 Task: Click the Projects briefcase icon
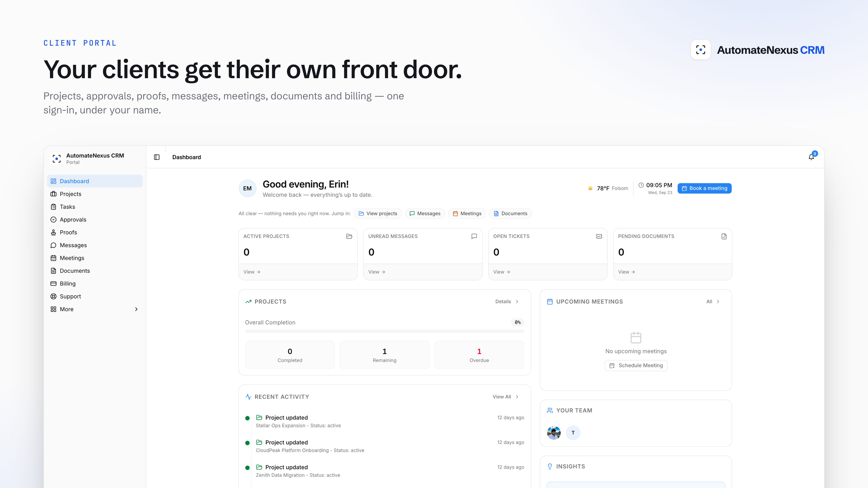tap(53, 194)
